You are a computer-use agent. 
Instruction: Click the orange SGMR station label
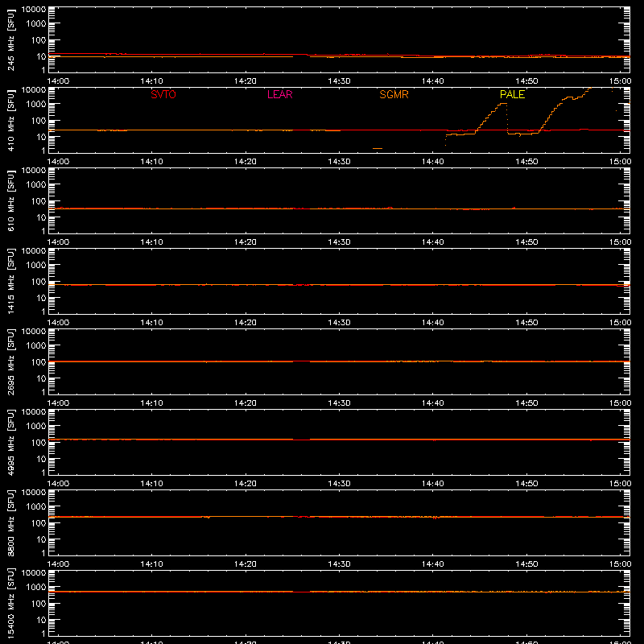pos(394,94)
